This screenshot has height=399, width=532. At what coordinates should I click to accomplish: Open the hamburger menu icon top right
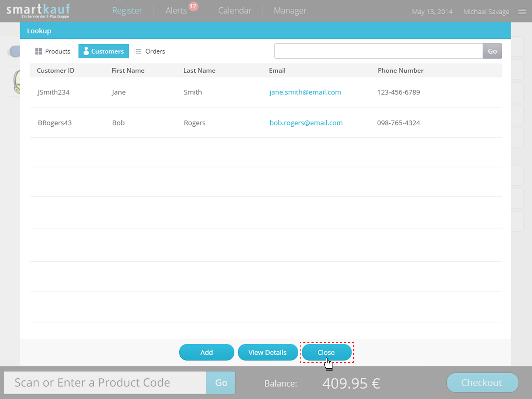(x=522, y=12)
